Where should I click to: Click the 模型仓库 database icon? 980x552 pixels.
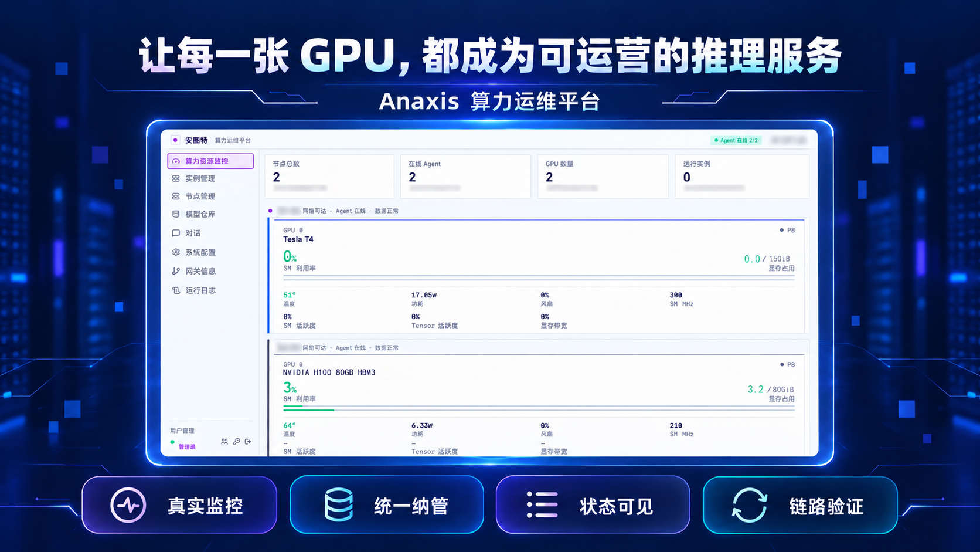pyautogui.click(x=176, y=214)
